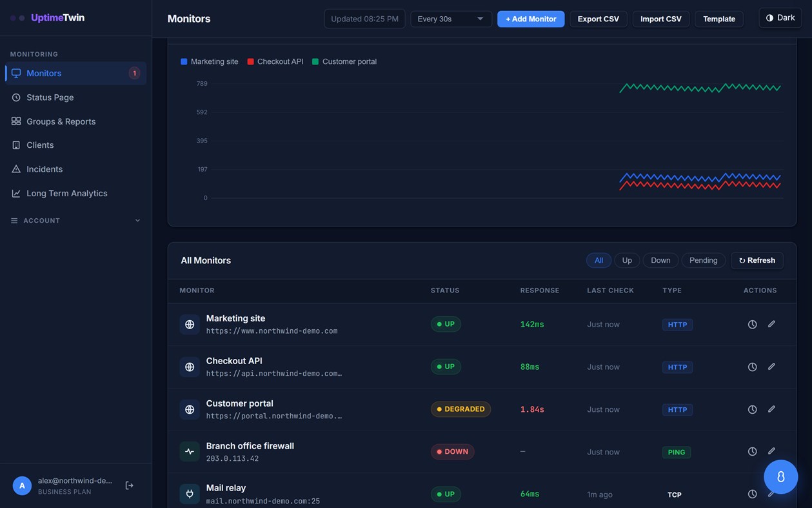Toggle the Dark theme switch
Viewport: 812px width, 508px height.
(x=780, y=18)
